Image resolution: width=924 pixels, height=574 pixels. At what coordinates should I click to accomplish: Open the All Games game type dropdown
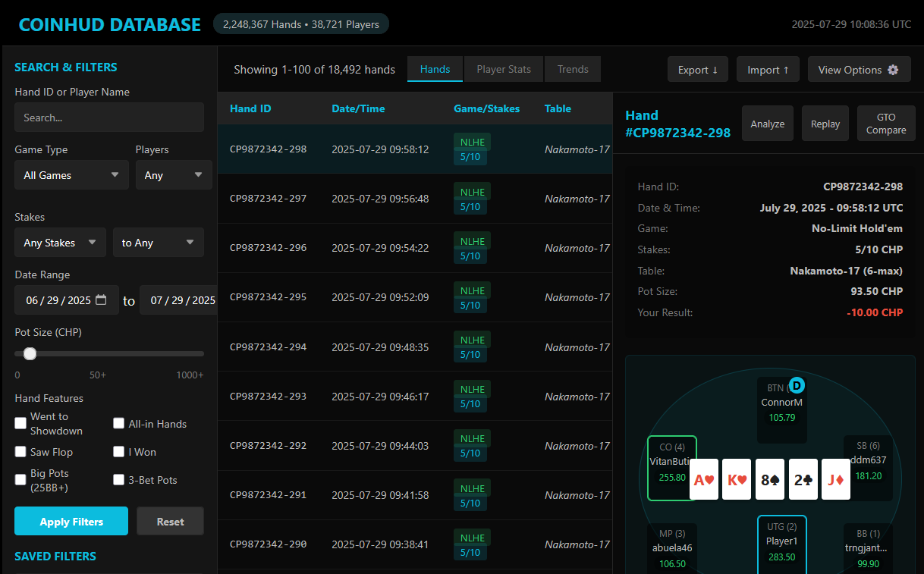(x=71, y=174)
